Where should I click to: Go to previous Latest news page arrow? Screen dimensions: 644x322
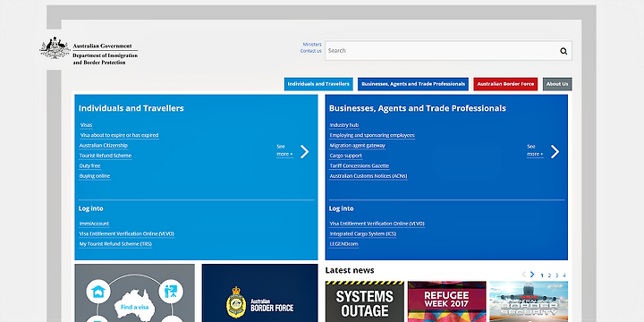pos(523,275)
